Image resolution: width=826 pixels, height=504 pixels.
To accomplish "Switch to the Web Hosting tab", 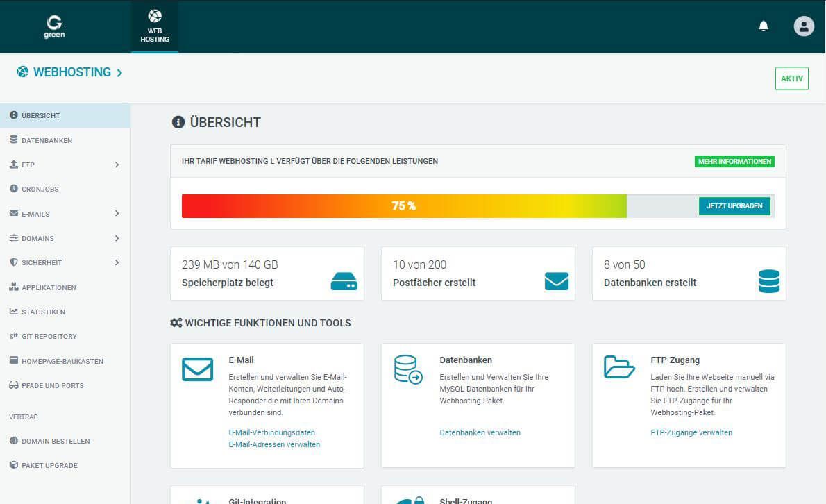I will point(154,26).
